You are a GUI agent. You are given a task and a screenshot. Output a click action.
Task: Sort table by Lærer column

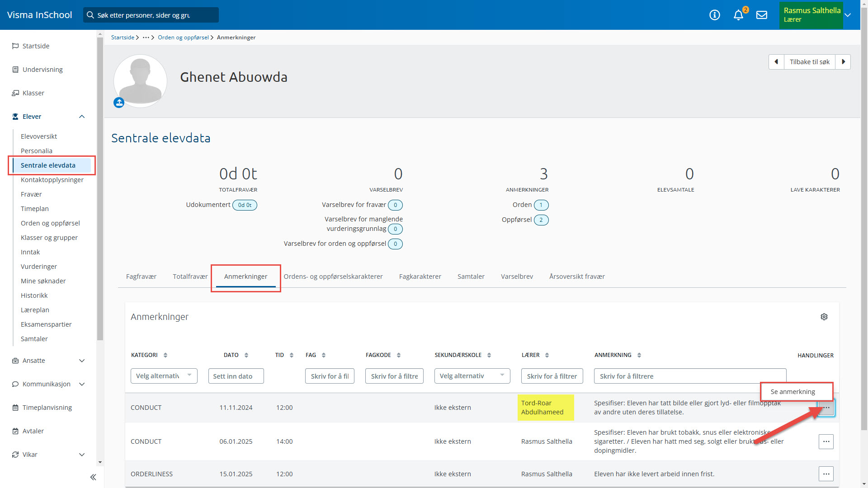coord(547,355)
